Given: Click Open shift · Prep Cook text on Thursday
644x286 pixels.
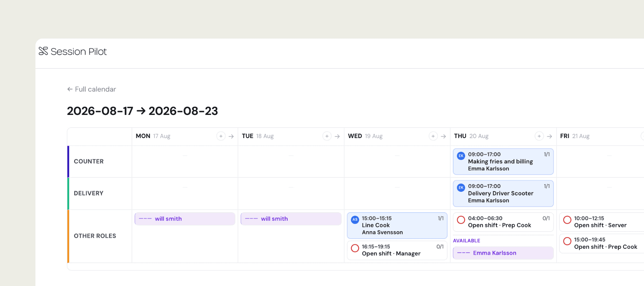Looking at the screenshot, I should coord(499,226).
